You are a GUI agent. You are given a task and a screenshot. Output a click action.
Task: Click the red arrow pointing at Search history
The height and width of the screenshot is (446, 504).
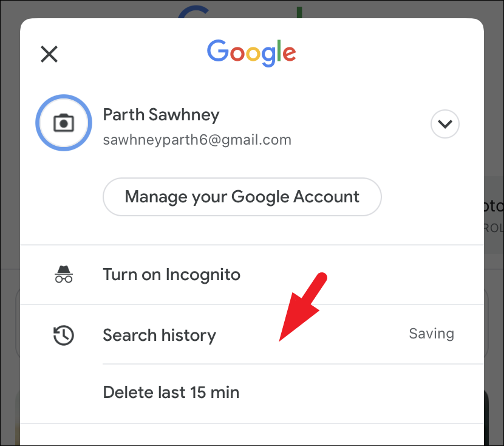click(x=303, y=307)
